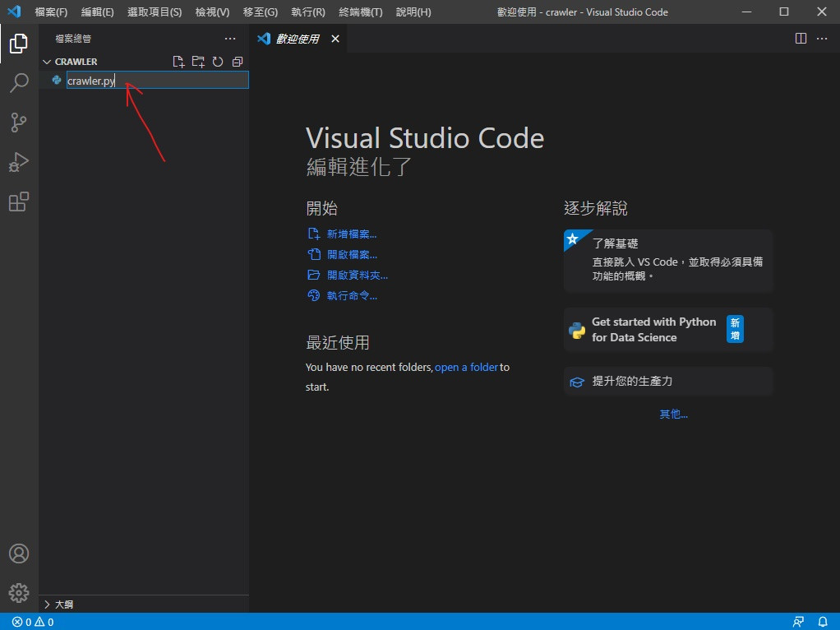Open Get started with Python walkthrough
840x630 pixels.
[668, 329]
